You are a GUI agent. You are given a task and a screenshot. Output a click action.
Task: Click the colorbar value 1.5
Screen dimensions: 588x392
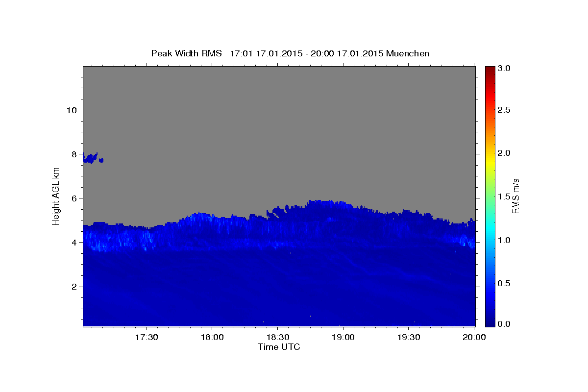504,196
